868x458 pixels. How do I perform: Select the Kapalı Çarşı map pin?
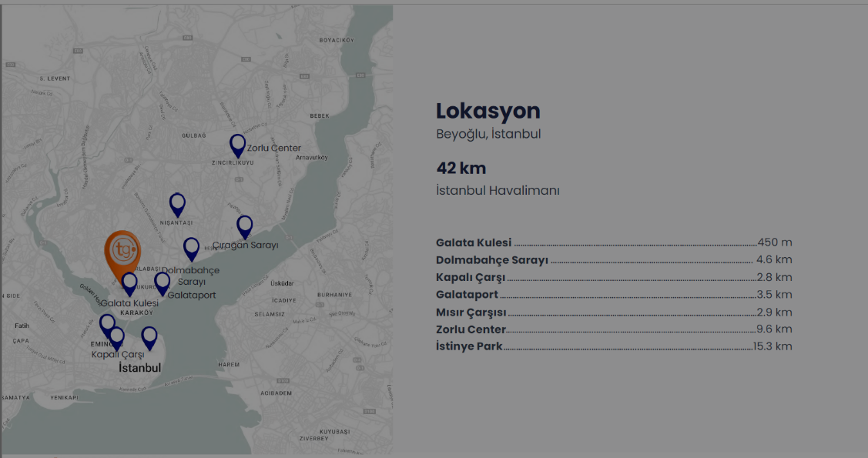(116, 336)
